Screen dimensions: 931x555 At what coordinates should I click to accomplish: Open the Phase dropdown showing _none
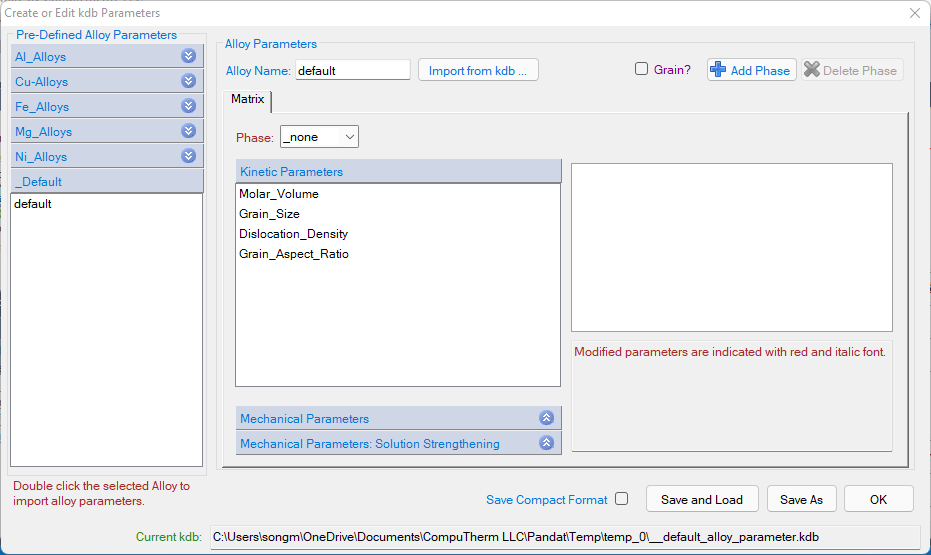tap(319, 137)
